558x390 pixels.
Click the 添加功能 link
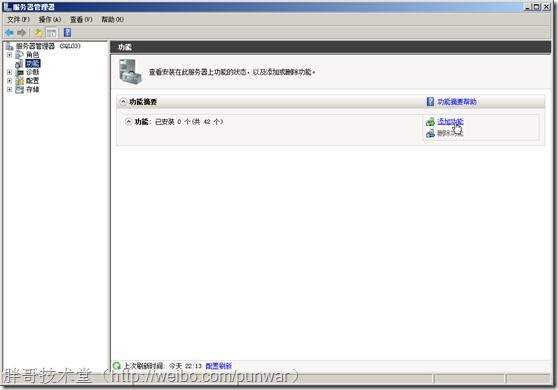(x=450, y=122)
